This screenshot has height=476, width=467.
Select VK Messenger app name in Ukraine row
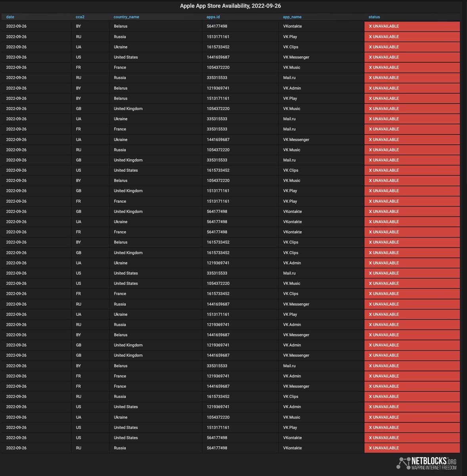pos(296,140)
